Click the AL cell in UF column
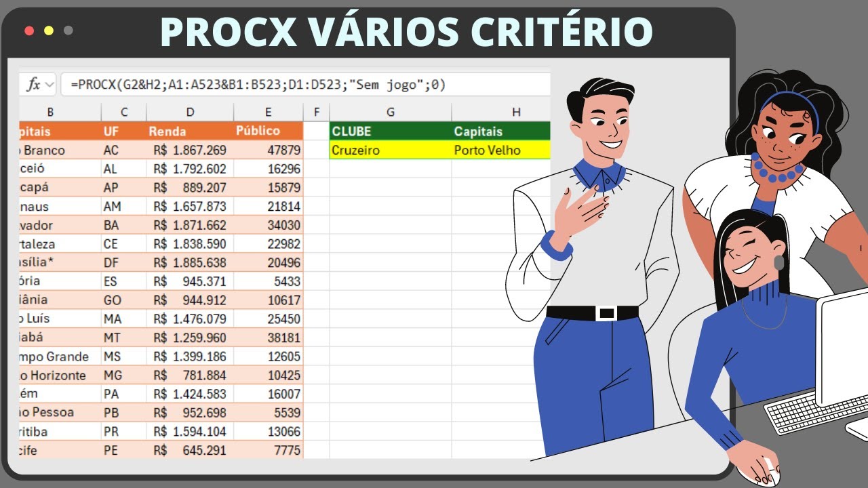 123,169
